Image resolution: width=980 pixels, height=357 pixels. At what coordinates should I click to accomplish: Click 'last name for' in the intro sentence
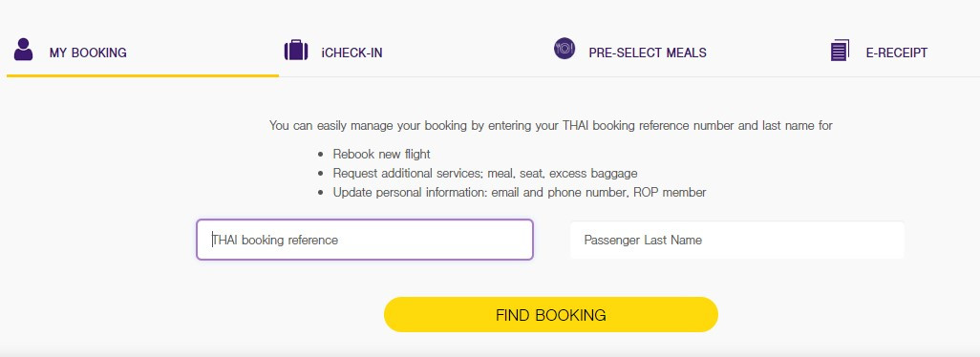click(x=798, y=125)
